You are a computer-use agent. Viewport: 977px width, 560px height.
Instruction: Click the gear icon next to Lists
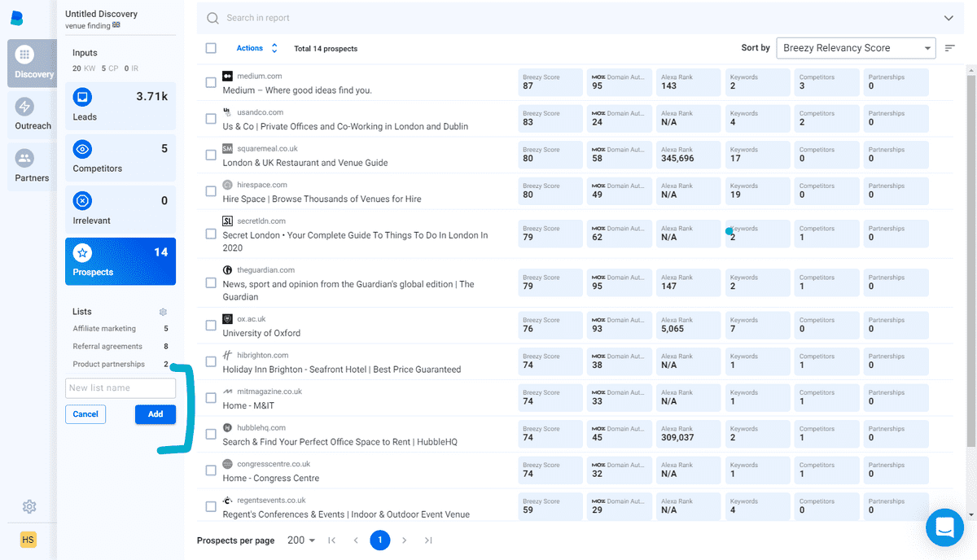(163, 312)
